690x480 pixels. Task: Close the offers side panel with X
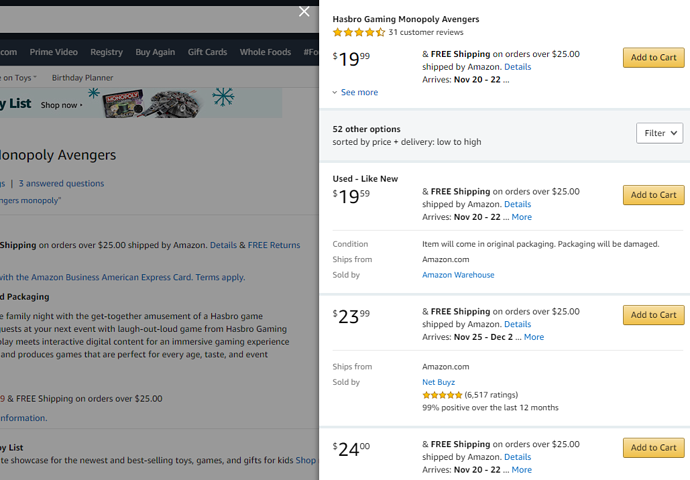click(x=305, y=12)
